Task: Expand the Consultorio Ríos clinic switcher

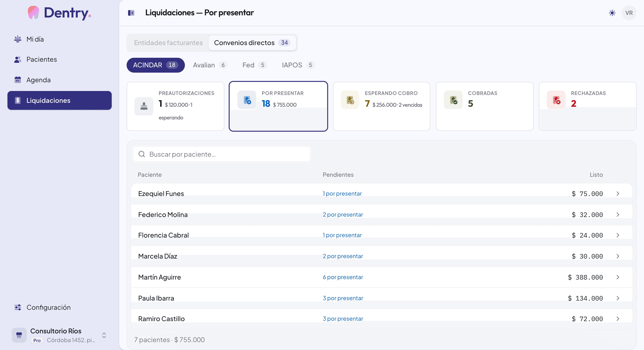Action: click(x=104, y=335)
